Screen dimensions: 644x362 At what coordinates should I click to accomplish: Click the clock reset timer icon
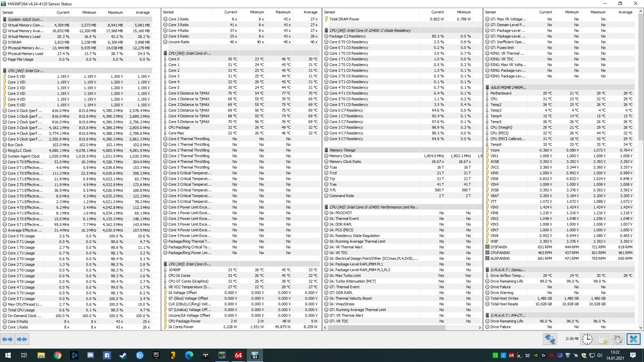[x=587, y=339]
